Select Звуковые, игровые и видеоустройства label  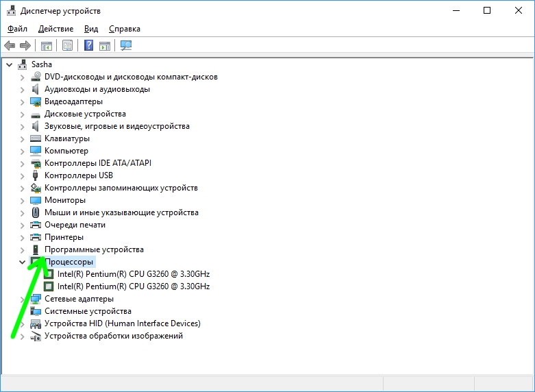point(117,126)
